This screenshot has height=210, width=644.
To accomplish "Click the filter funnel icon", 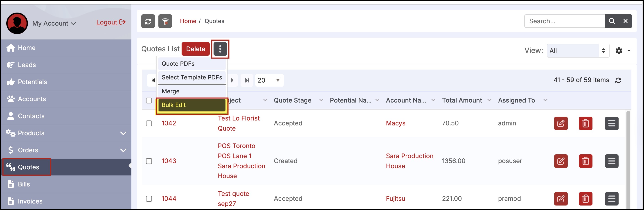I will pos(165,21).
